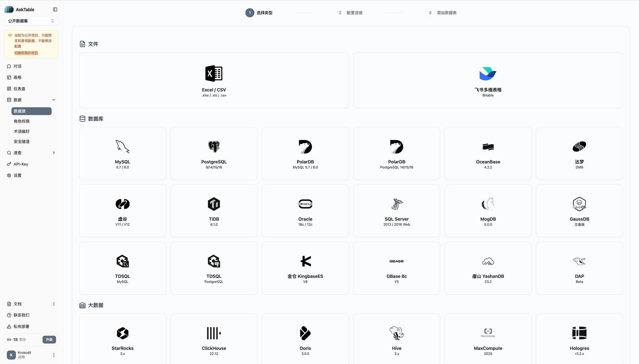Open the 文档 more options menu
This screenshot has height=364, width=639.
pyautogui.click(x=54, y=304)
